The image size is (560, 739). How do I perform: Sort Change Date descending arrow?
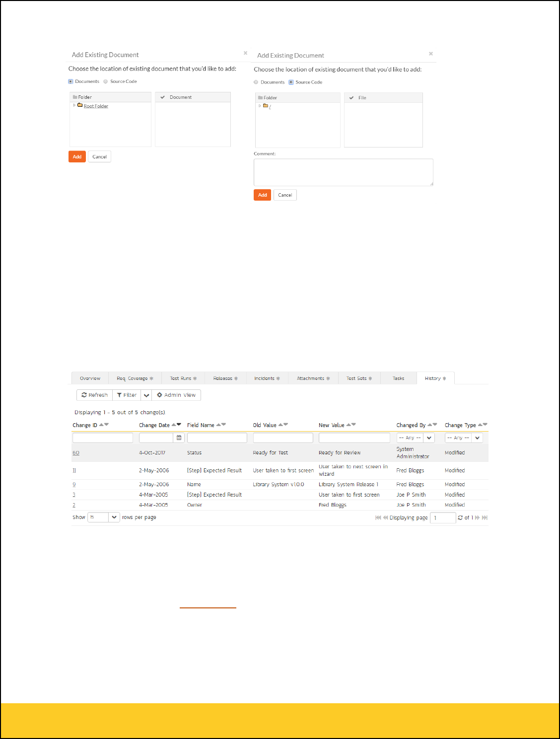[x=179, y=425]
